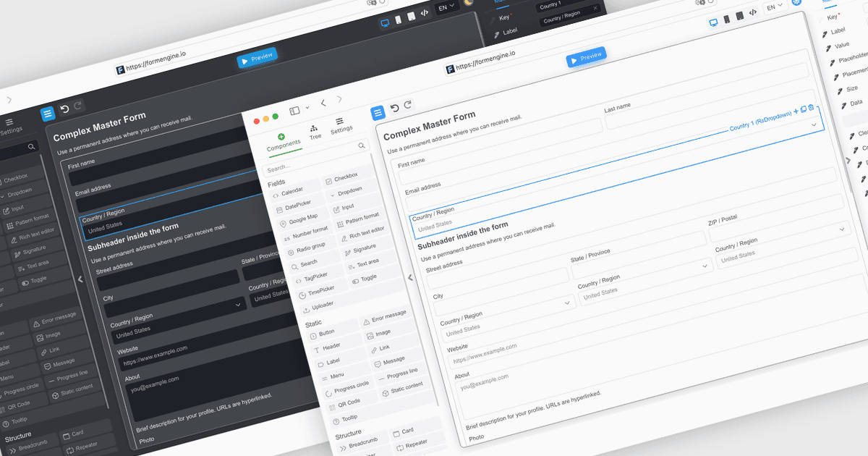Switch to Components tab in light window
Image resolution: width=868 pixels, height=456 pixels.
tap(283, 144)
